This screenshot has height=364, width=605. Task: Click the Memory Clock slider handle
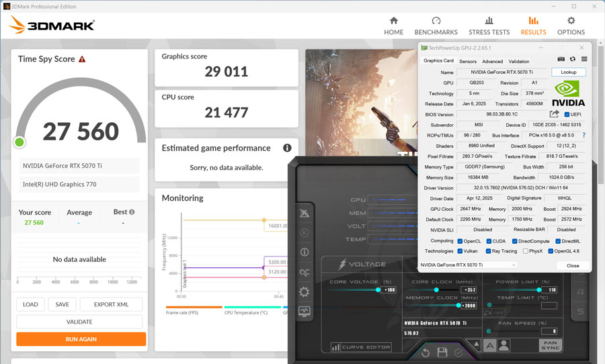pos(458,306)
